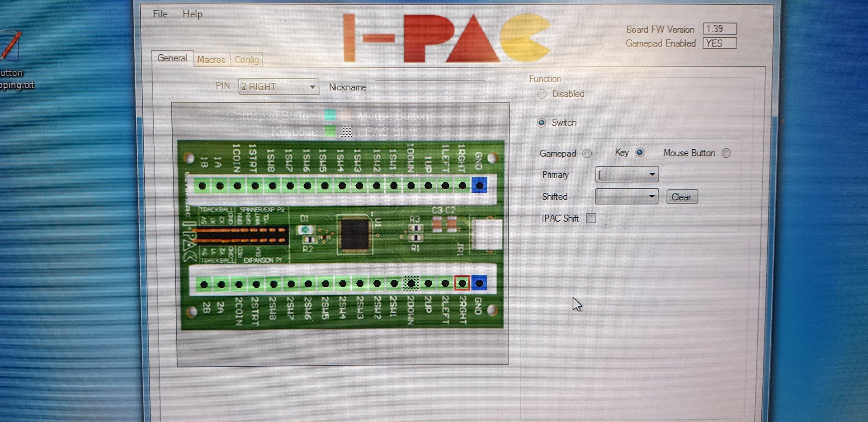Select the 2A pin on the board
The width and height of the screenshot is (868, 422).
click(x=222, y=284)
